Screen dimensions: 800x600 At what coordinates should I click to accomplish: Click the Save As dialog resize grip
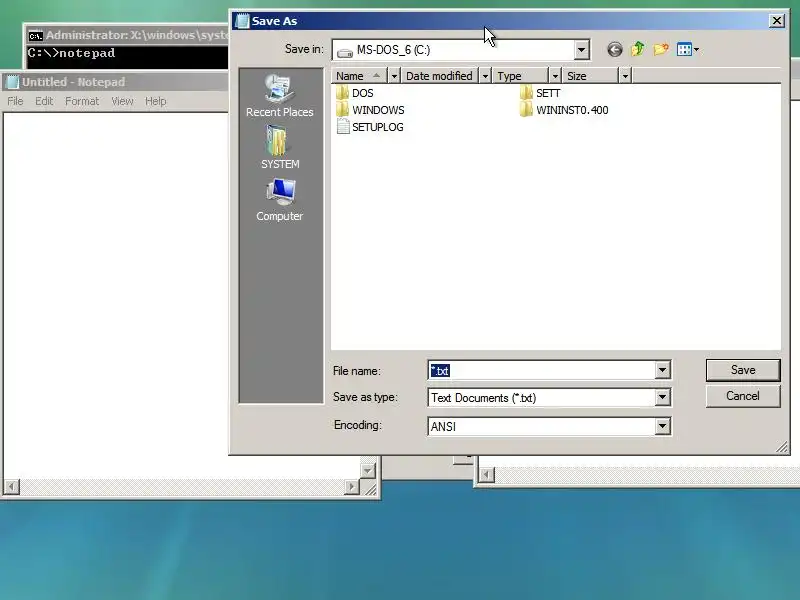(x=782, y=447)
